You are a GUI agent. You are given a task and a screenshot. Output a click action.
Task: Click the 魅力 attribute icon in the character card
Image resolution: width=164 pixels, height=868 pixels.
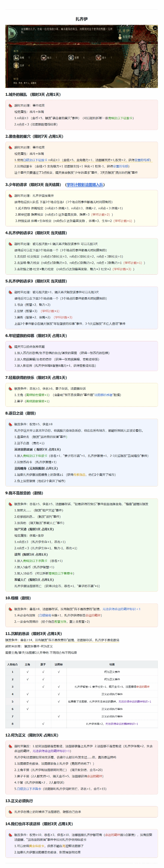click(x=43, y=58)
